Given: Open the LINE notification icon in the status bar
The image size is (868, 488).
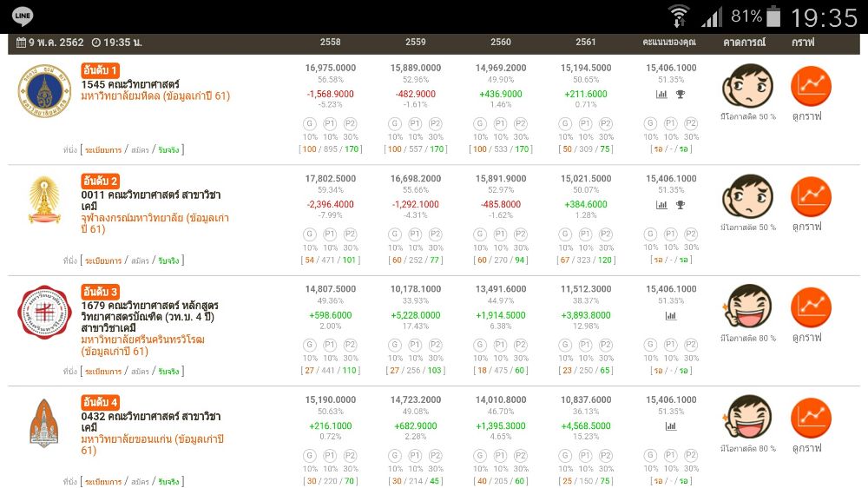Looking at the screenshot, I should [x=23, y=16].
